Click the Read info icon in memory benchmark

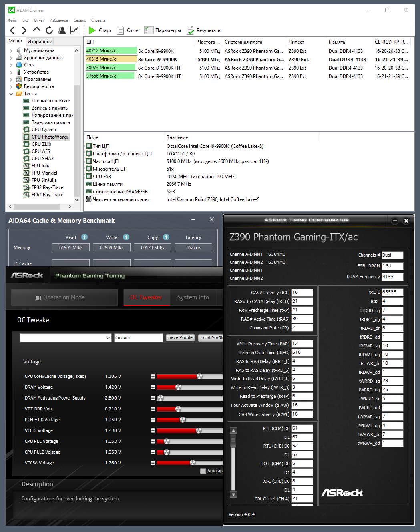click(x=84, y=237)
